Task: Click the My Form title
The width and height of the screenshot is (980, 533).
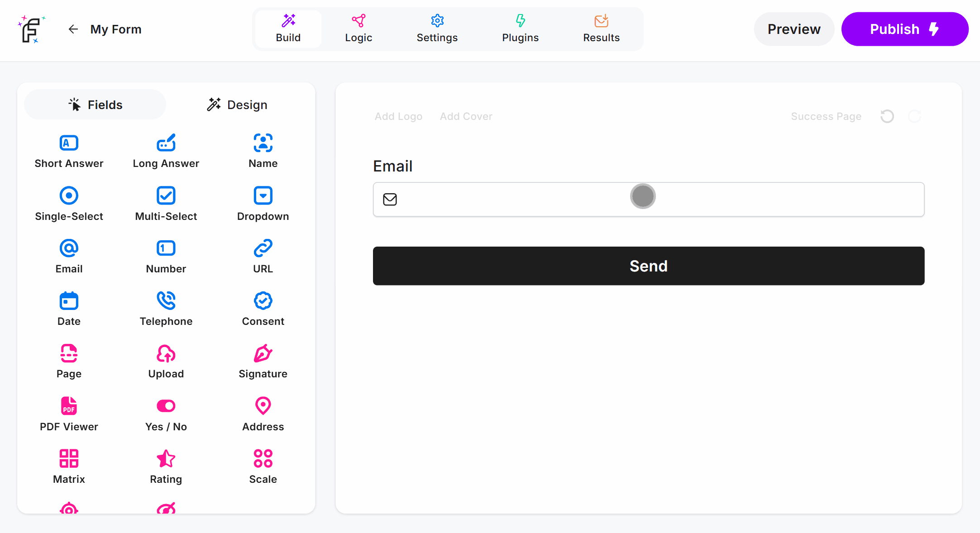Action: click(x=116, y=29)
